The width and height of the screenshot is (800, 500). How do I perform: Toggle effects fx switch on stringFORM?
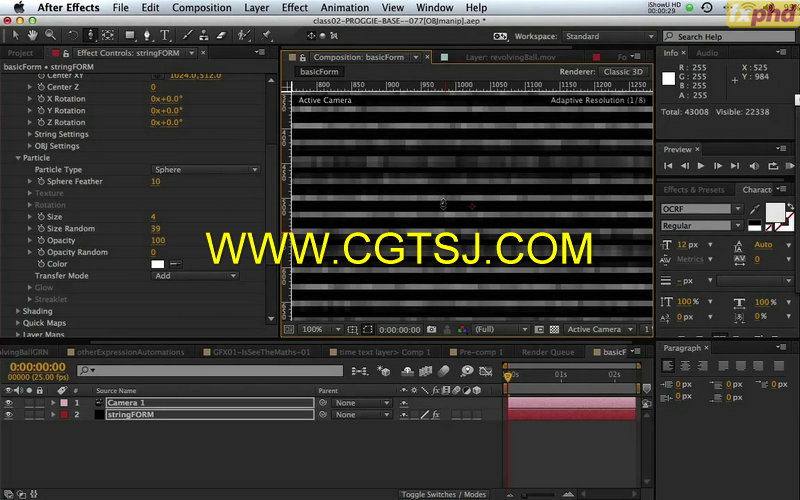[436, 414]
